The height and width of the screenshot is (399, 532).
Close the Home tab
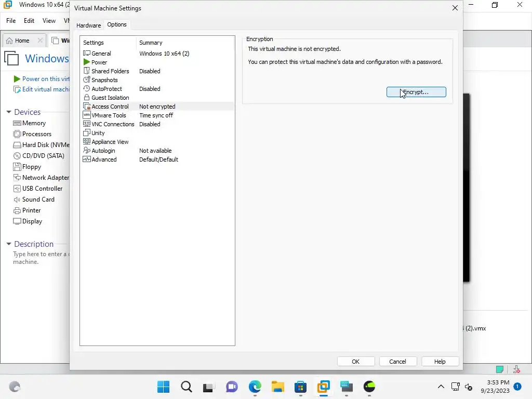click(x=40, y=41)
